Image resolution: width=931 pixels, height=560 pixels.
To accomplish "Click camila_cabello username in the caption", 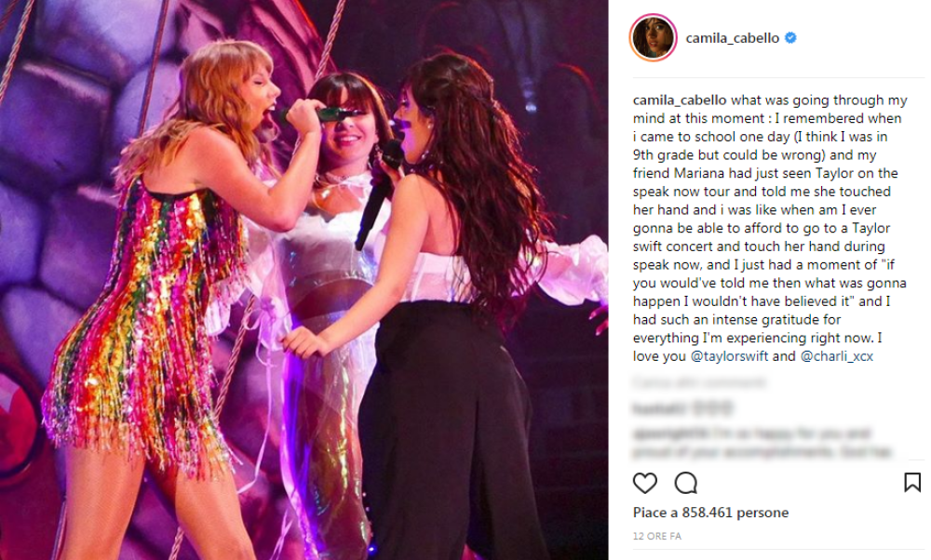I will 680,100.
